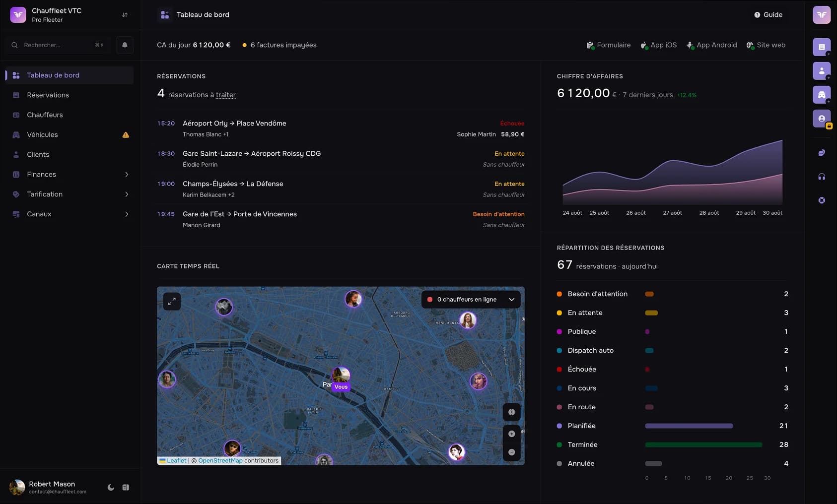
Task: Toggle dark mode moon icon
Action: (111, 487)
